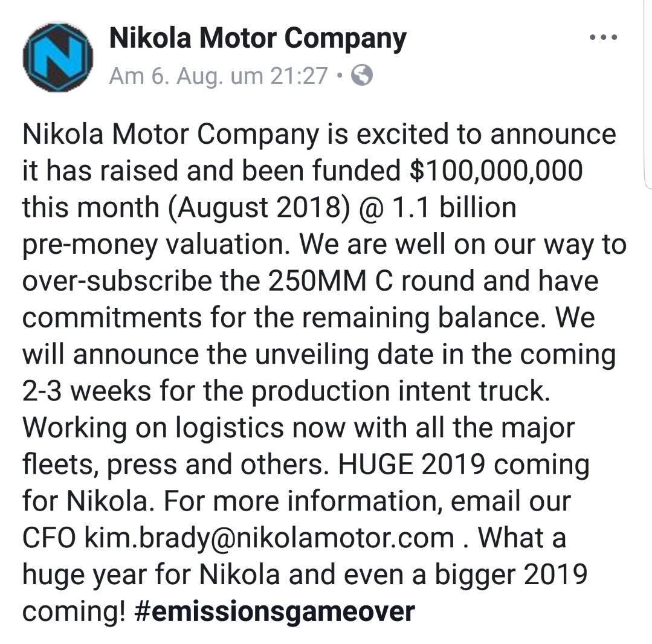
Task: Click the $100,000,000 amount in post
Action: [x=495, y=171]
